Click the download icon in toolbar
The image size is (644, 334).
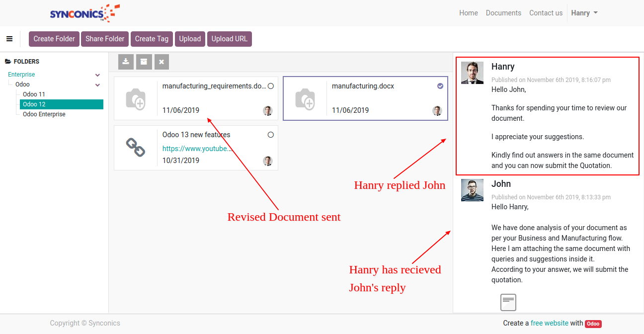pyautogui.click(x=126, y=62)
